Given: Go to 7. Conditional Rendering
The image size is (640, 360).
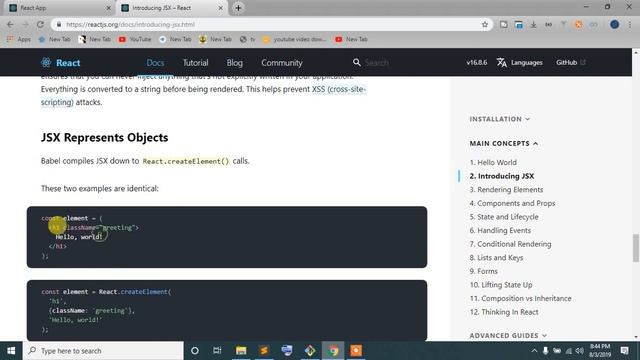Looking at the screenshot, I should [x=510, y=244].
